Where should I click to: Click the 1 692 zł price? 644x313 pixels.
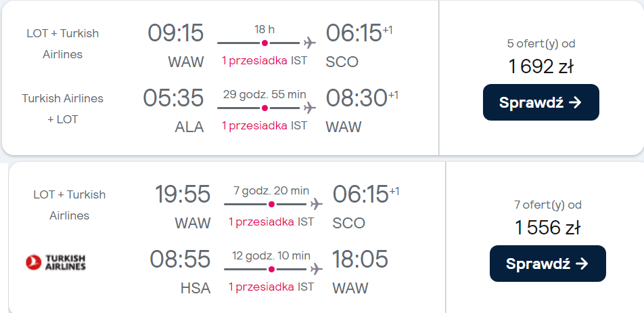541,66
